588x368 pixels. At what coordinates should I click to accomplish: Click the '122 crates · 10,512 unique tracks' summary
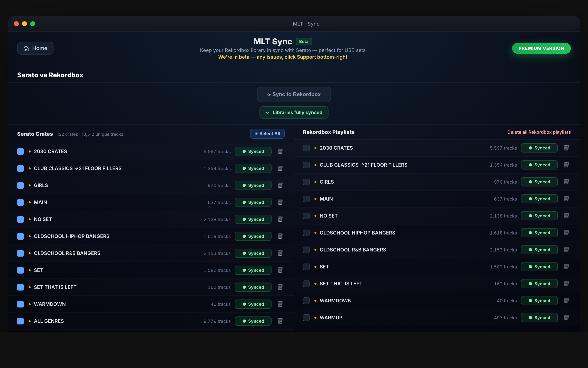coord(90,134)
